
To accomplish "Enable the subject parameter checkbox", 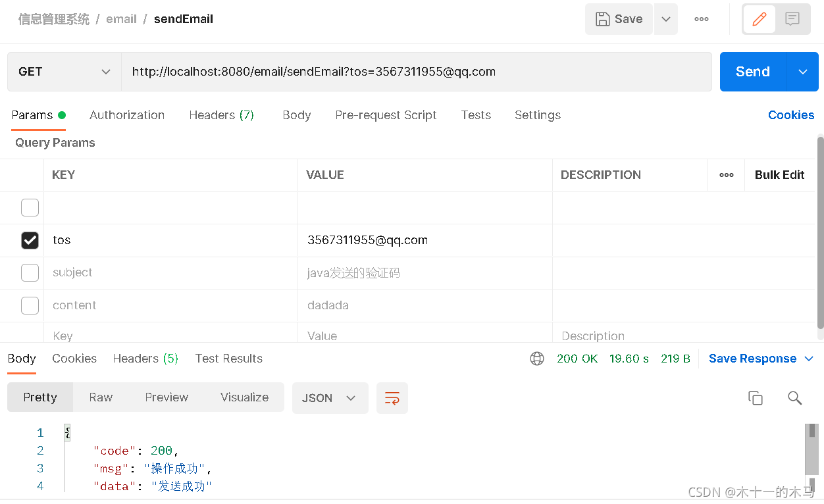I will click(30, 273).
